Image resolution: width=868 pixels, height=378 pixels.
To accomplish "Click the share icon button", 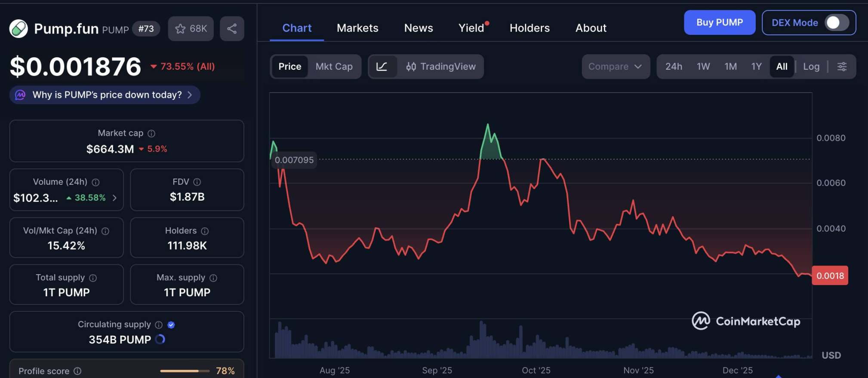I will point(232,29).
